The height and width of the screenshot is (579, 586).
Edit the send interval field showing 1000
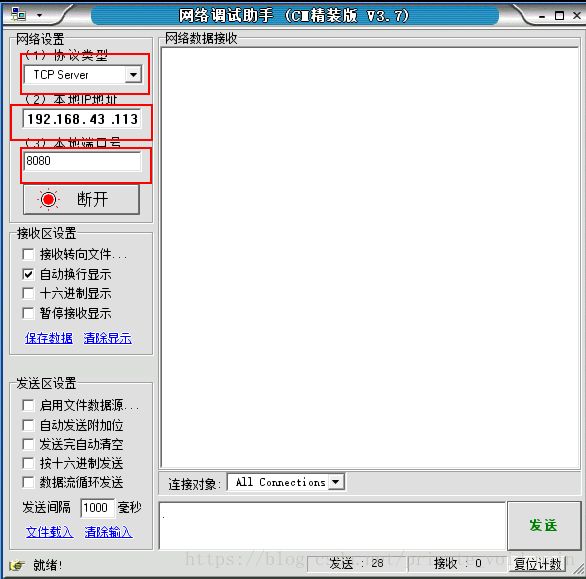97,508
